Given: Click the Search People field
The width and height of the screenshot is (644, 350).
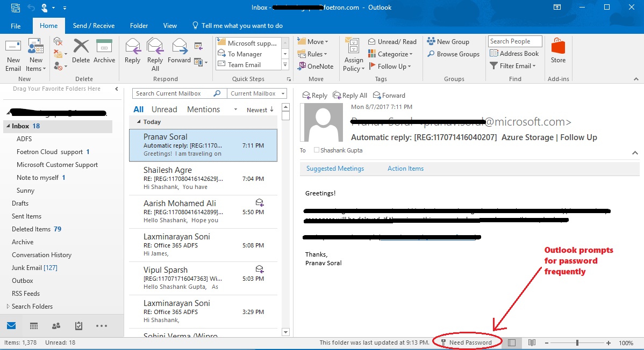Looking at the screenshot, I should tap(515, 41).
